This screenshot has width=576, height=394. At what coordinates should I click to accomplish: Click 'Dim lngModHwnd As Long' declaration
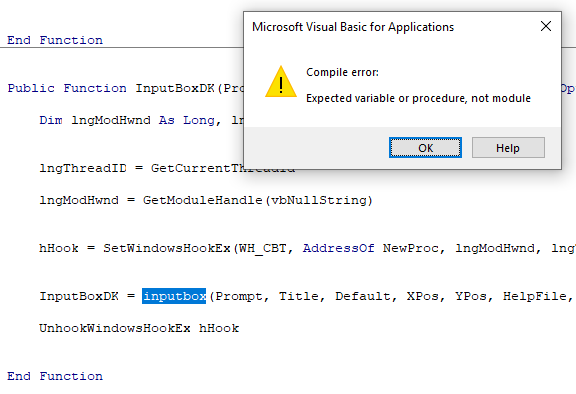point(127,120)
